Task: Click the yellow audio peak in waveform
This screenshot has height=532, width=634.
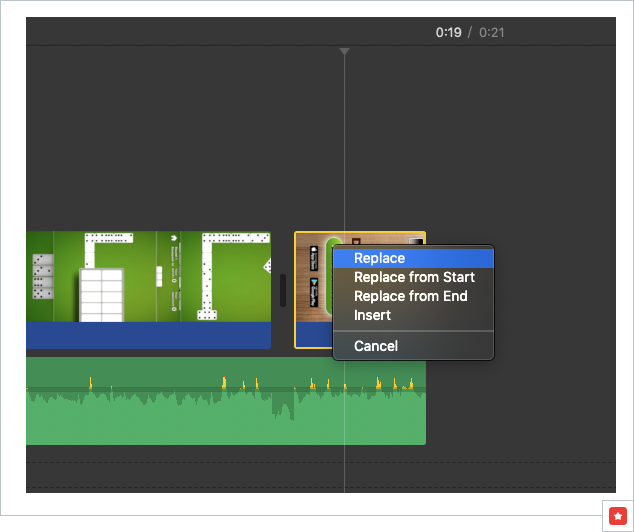Action: coord(224,382)
